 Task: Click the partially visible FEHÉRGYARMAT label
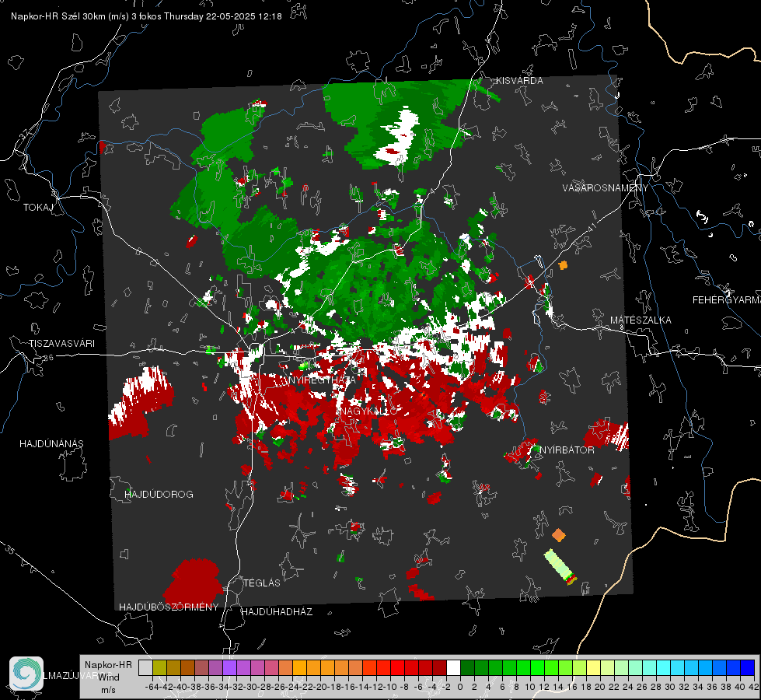(x=727, y=300)
